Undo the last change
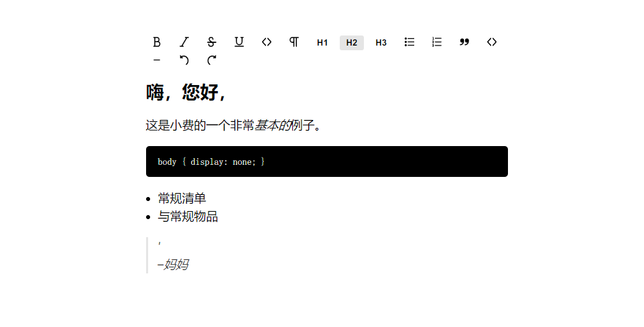 184,60
